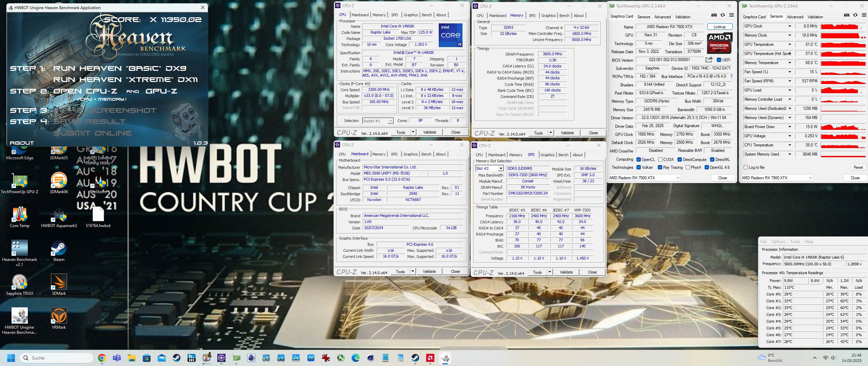Open 3DMark desktop icon
This screenshot has height=366, width=868.
coord(59,285)
